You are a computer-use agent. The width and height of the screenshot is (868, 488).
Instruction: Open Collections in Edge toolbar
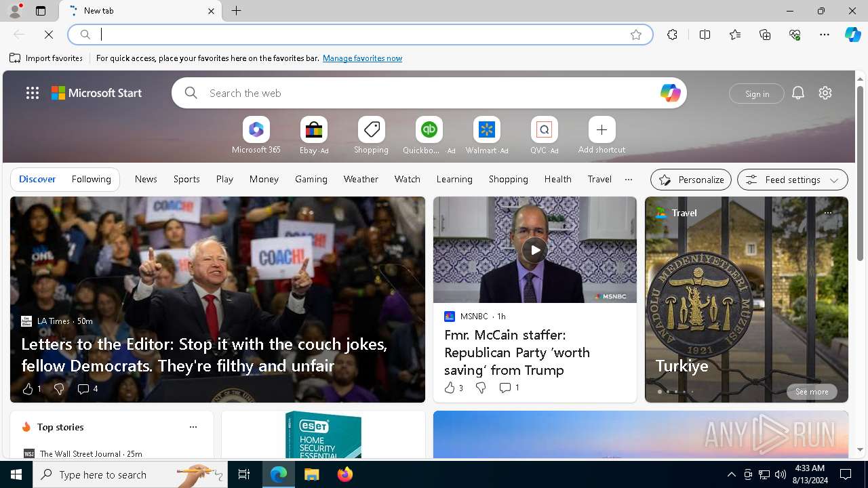click(x=765, y=35)
